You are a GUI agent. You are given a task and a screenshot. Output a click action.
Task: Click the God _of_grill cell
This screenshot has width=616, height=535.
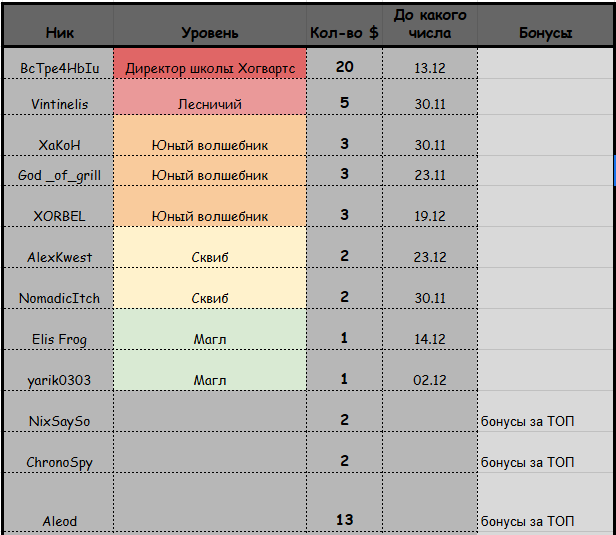[59, 171]
